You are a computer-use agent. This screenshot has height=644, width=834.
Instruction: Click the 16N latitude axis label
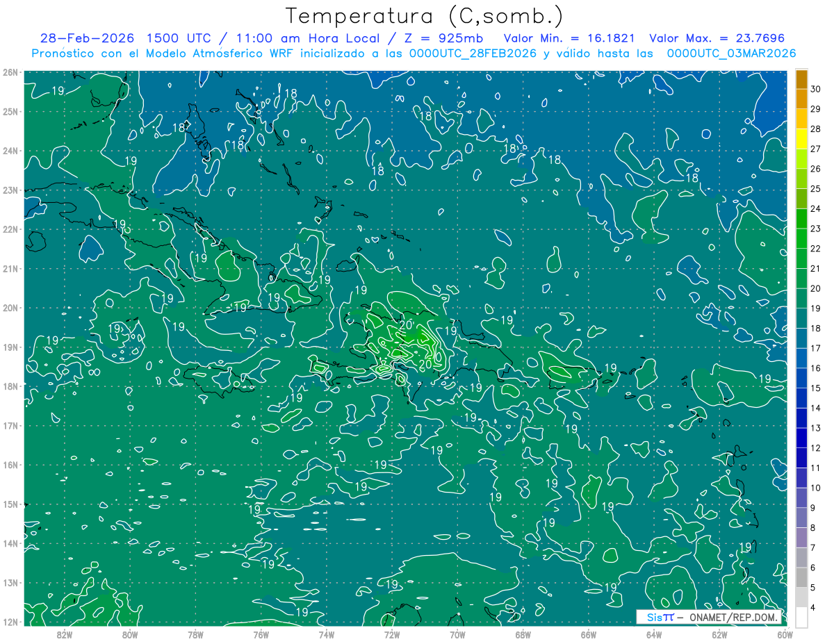pyautogui.click(x=10, y=465)
